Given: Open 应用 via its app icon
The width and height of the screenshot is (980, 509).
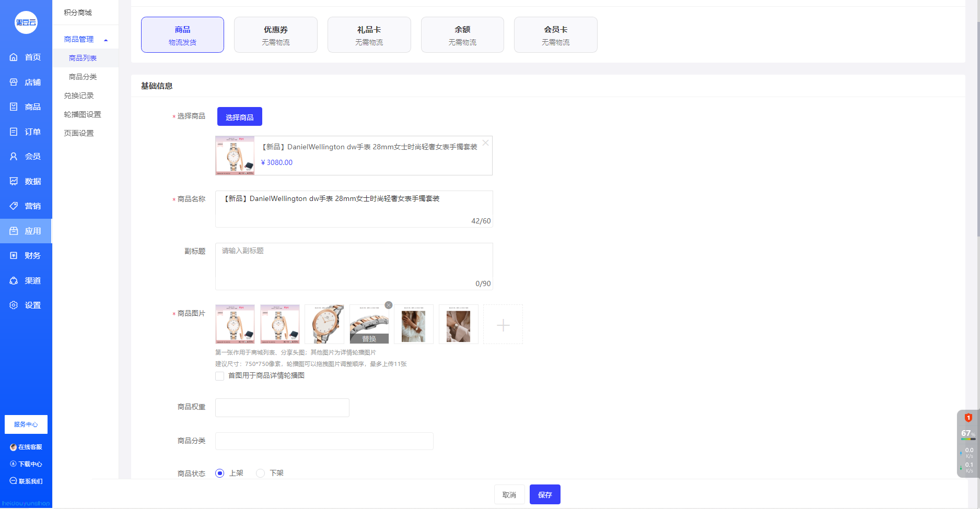Looking at the screenshot, I should point(14,231).
